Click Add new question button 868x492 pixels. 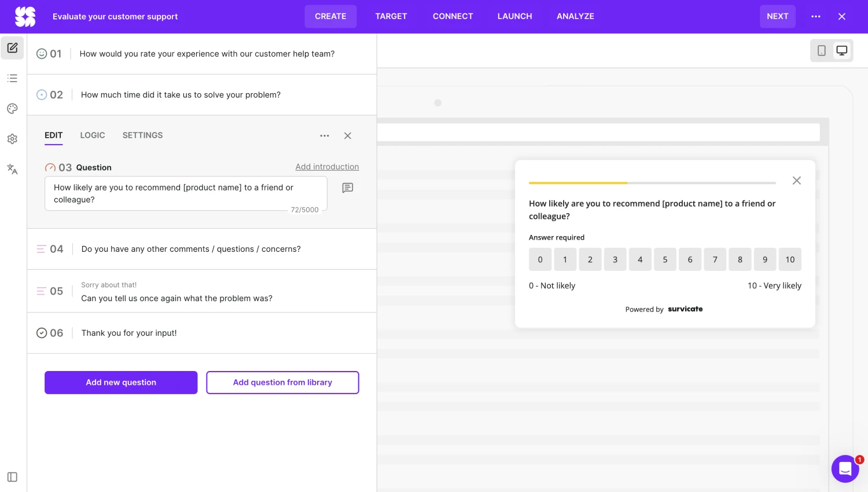click(x=121, y=383)
